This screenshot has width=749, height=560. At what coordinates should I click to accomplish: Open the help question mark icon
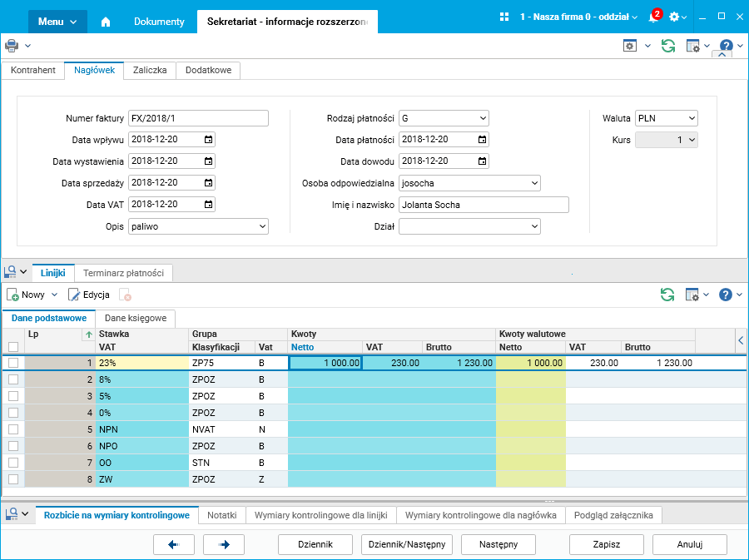(x=726, y=46)
